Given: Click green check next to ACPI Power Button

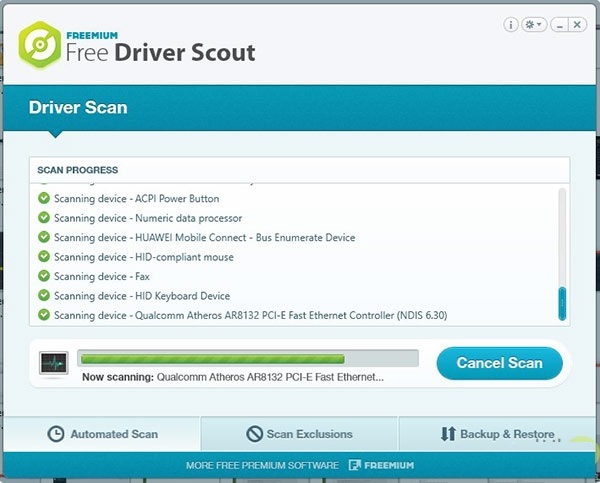Looking at the screenshot, I should 44,198.
